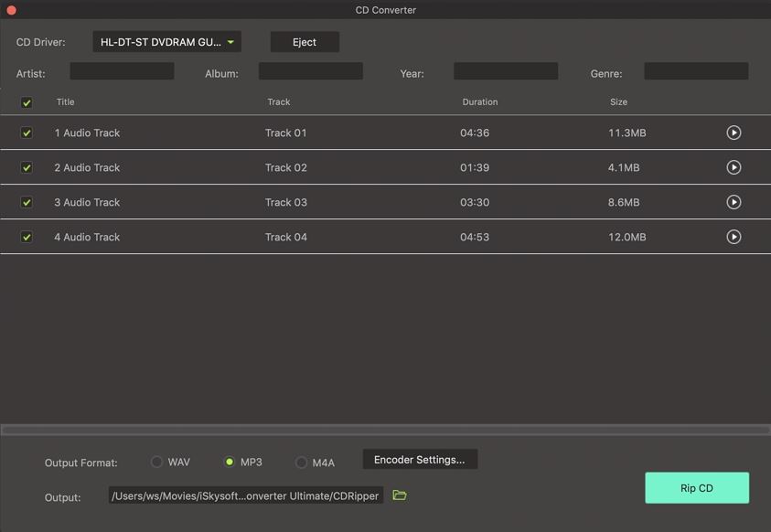This screenshot has height=532, width=771.
Task: Click the Artist input field
Action: coord(122,71)
